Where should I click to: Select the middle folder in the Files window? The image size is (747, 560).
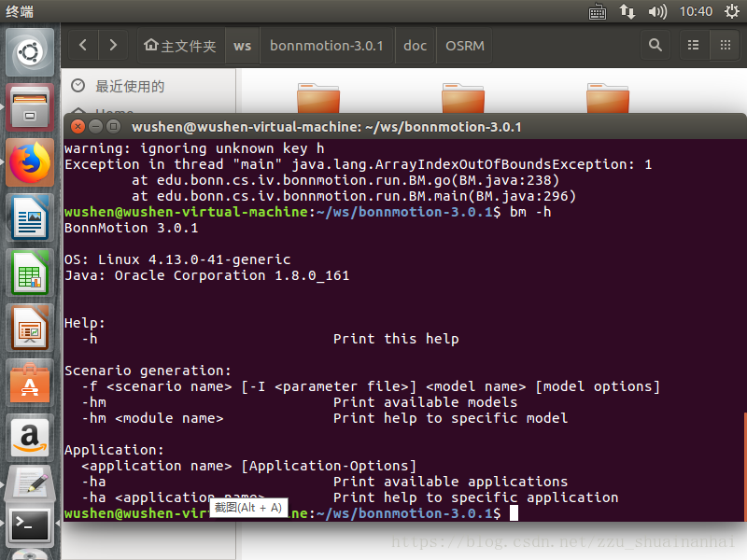click(x=463, y=98)
